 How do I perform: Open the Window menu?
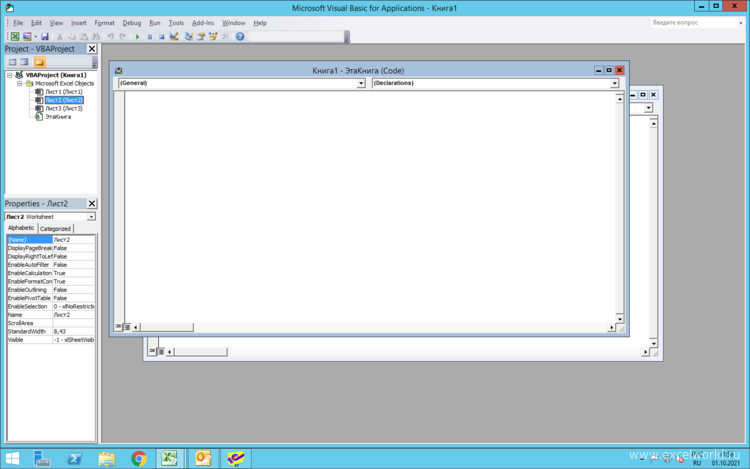pos(233,23)
